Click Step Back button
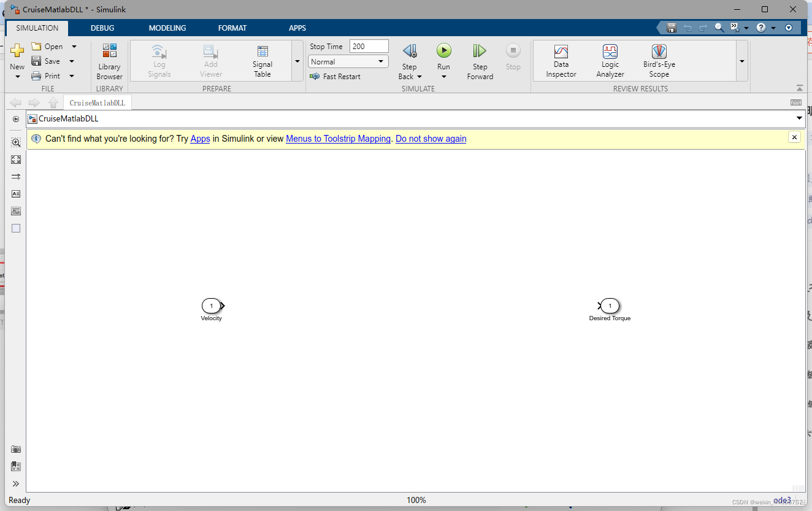Viewport: 812px width, 511px height. coord(410,52)
